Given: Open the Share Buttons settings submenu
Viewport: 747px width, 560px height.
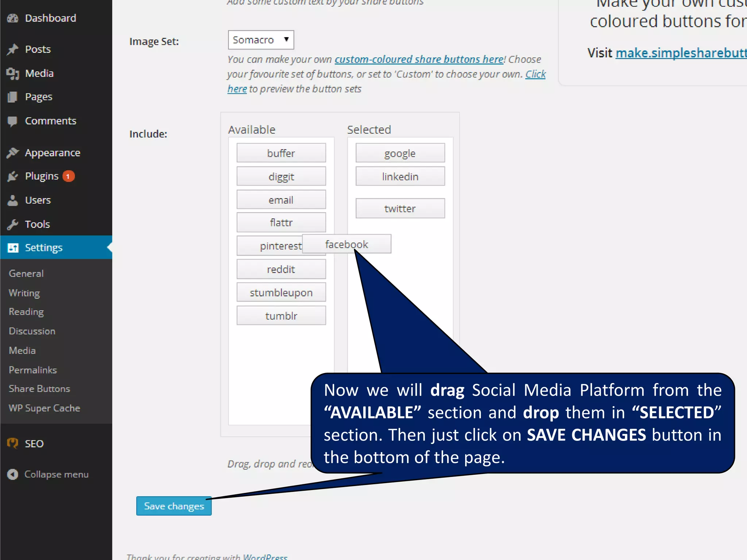Looking at the screenshot, I should (39, 389).
